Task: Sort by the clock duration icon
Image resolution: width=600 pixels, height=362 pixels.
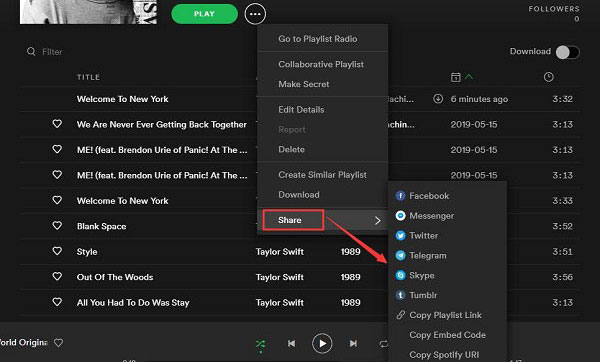Action: click(x=548, y=77)
